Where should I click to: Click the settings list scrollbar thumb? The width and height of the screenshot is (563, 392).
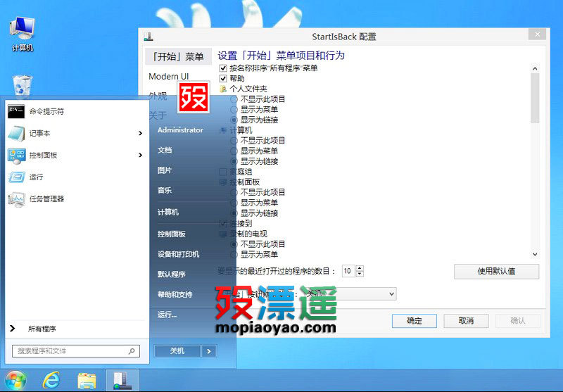pos(535,98)
